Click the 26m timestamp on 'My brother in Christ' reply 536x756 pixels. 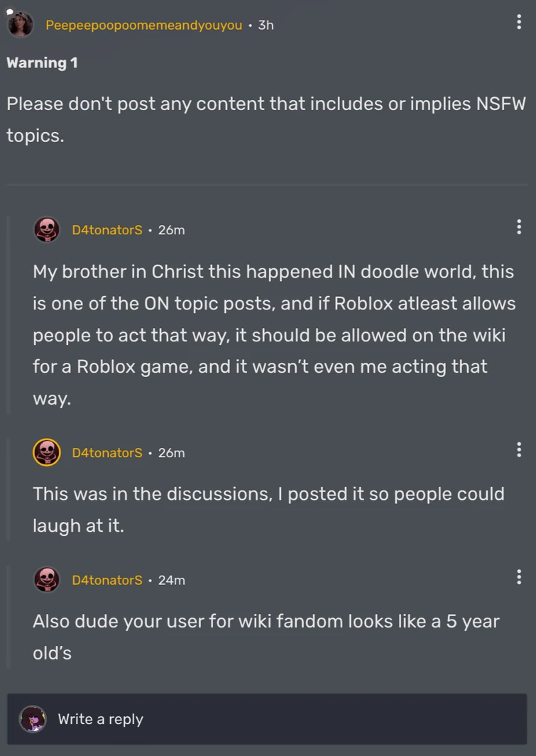171,230
